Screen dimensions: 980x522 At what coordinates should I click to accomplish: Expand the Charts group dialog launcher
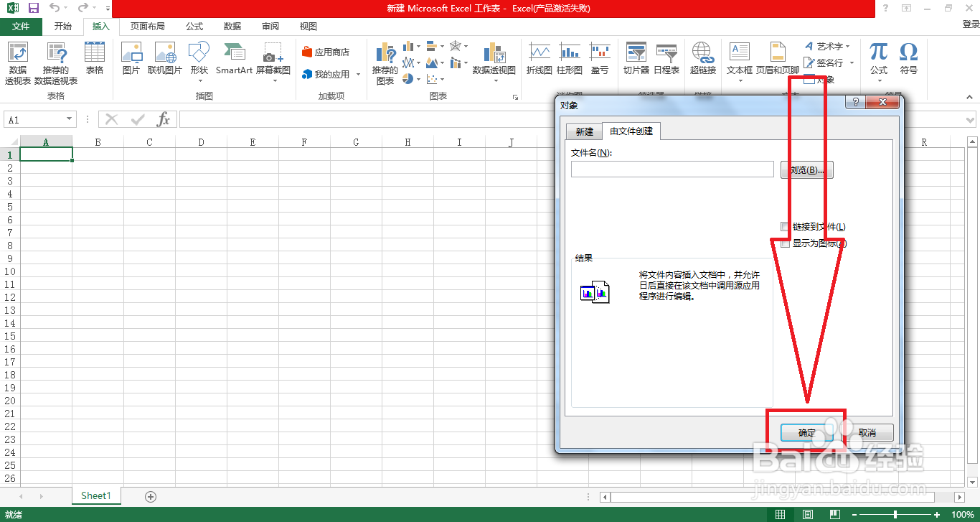coord(514,96)
